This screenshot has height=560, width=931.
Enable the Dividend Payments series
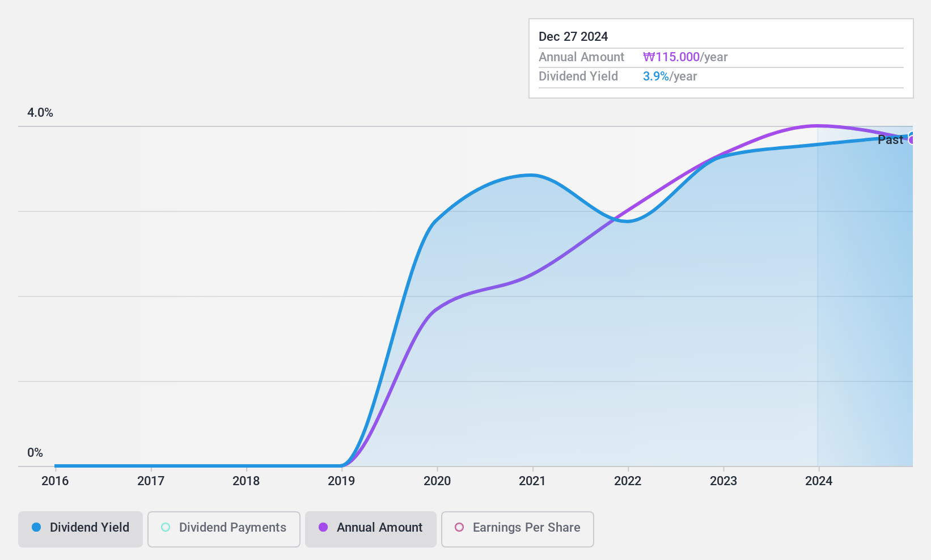pyautogui.click(x=224, y=529)
